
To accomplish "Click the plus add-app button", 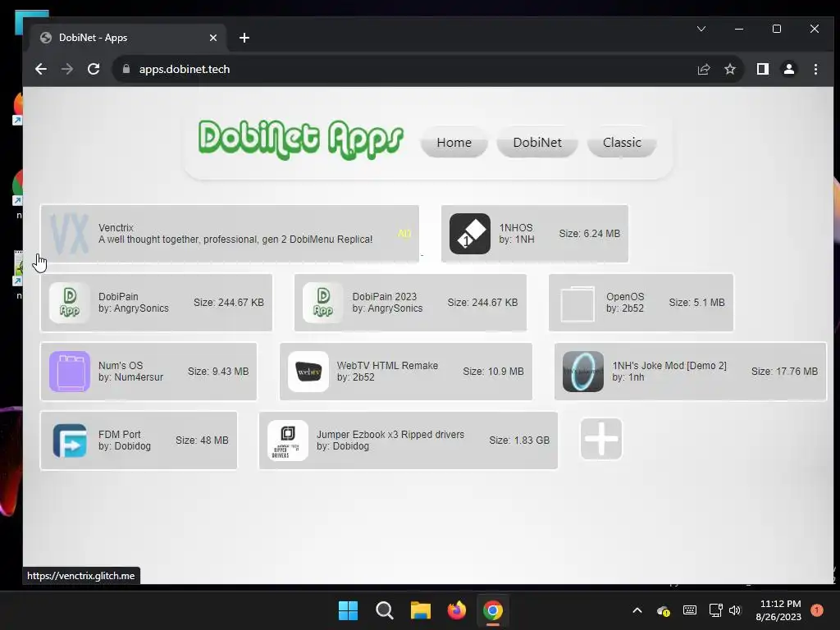I will coord(601,440).
